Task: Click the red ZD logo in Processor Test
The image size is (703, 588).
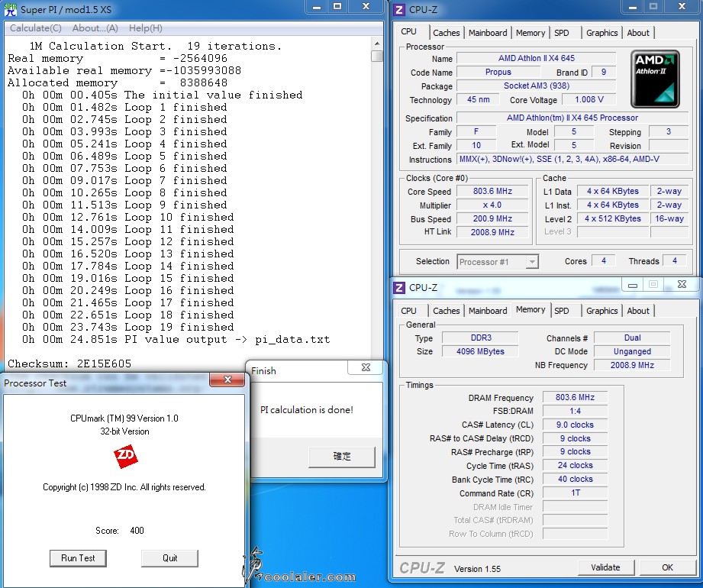Action: 125,457
